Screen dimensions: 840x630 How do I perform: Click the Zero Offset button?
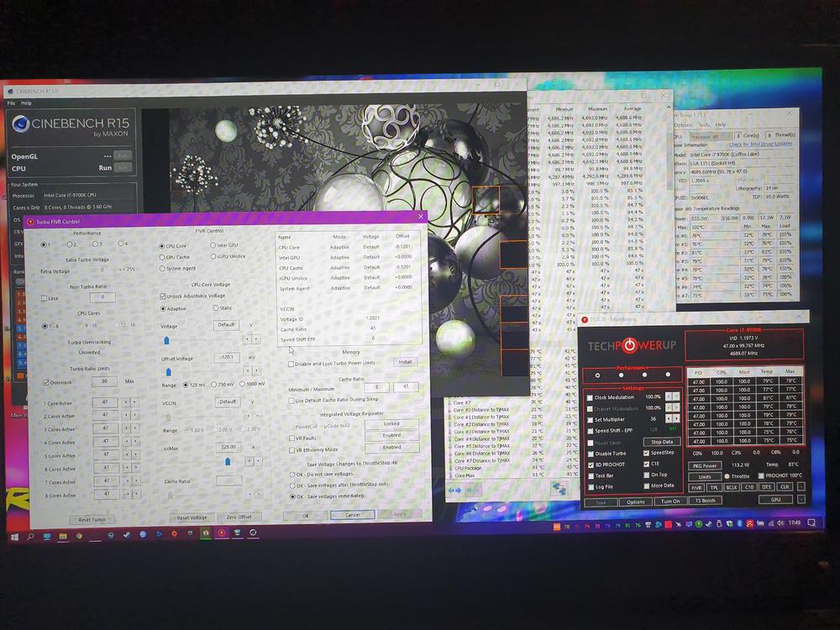pos(239,517)
